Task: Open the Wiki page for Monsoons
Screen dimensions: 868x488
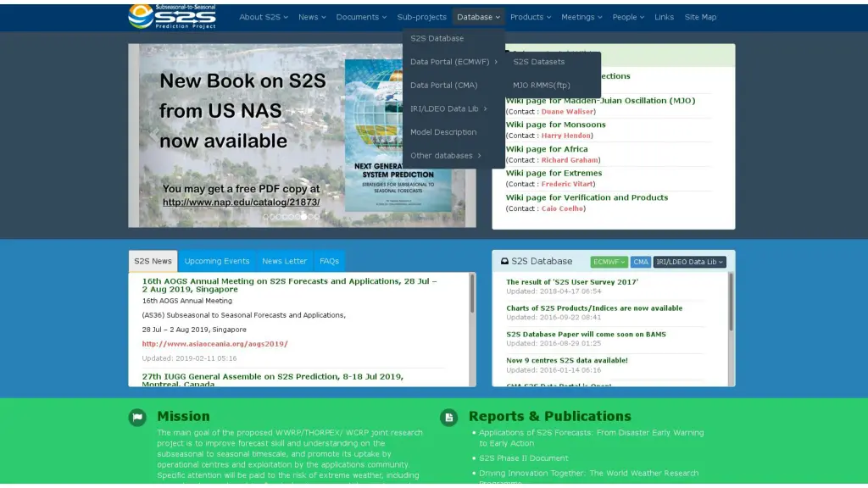Action: coord(556,125)
